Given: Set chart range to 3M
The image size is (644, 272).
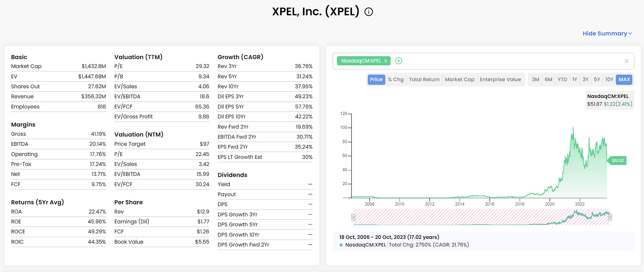Looking at the screenshot, I should point(536,79).
